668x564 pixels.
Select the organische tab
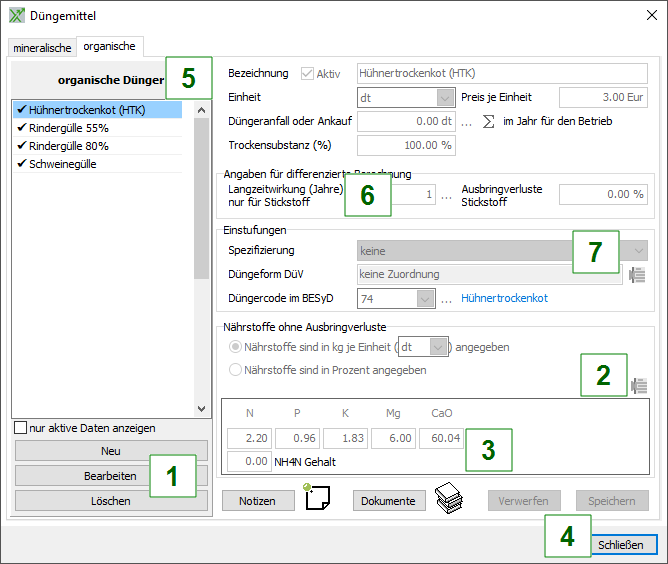click(110, 46)
